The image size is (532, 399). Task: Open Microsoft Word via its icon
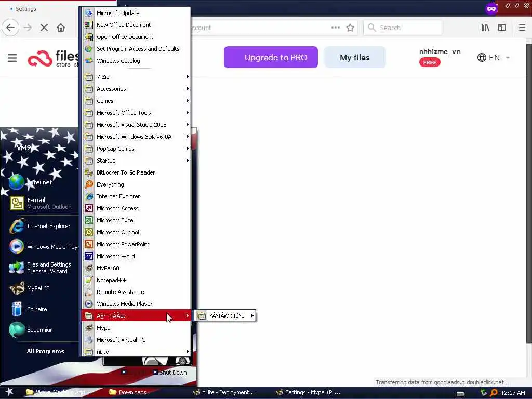click(x=88, y=256)
